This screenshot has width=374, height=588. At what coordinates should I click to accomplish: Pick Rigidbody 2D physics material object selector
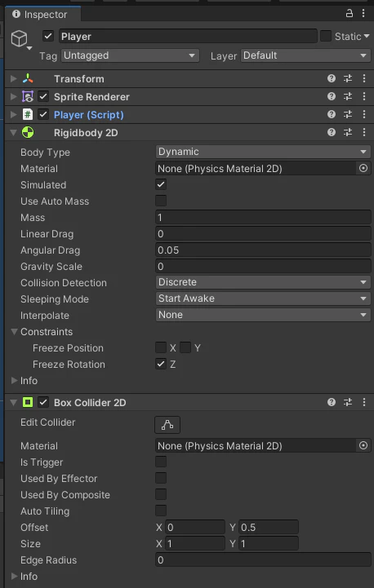pyautogui.click(x=363, y=169)
